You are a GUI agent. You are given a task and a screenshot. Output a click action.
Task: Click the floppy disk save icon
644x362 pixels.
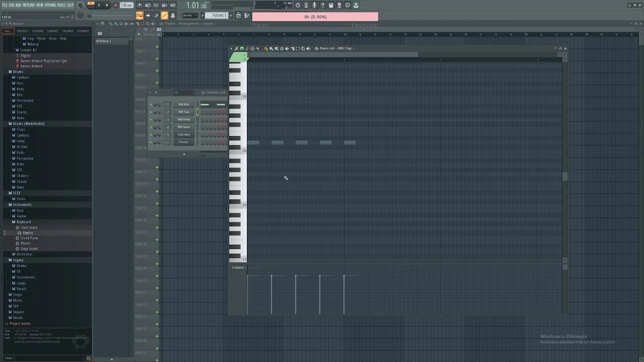(x=331, y=5)
